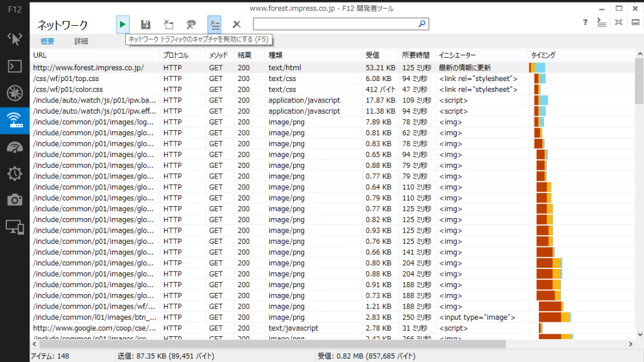The height and width of the screenshot is (362, 644).
Task: Click the 受信: 0.82 MB status entry
Action: (x=367, y=356)
